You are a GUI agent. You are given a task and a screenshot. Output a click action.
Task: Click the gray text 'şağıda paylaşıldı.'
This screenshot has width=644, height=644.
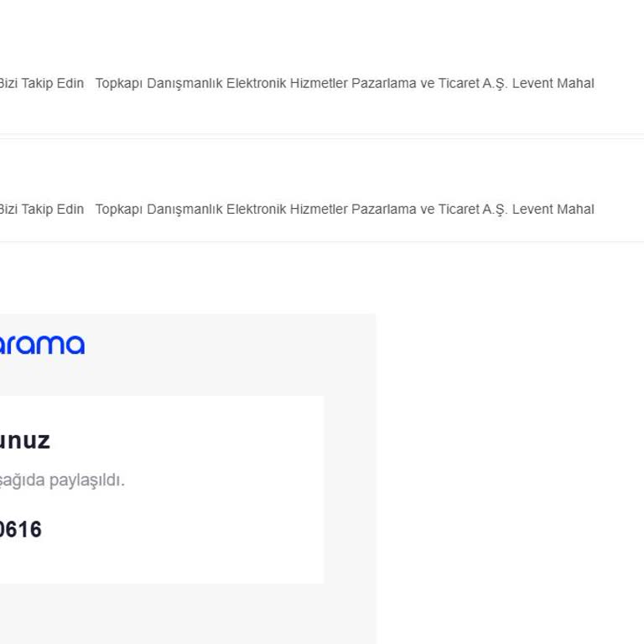click(x=61, y=480)
